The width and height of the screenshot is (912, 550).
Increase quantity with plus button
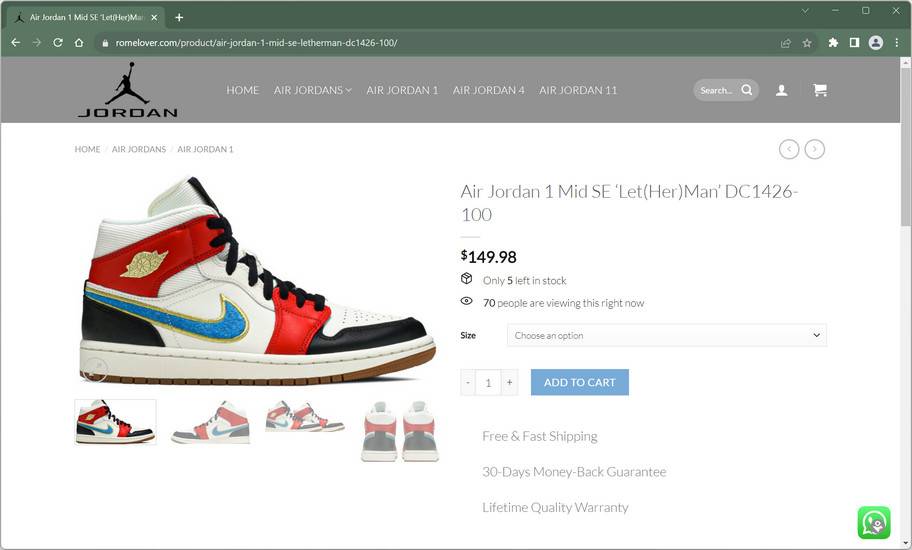(x=509, y=383)
